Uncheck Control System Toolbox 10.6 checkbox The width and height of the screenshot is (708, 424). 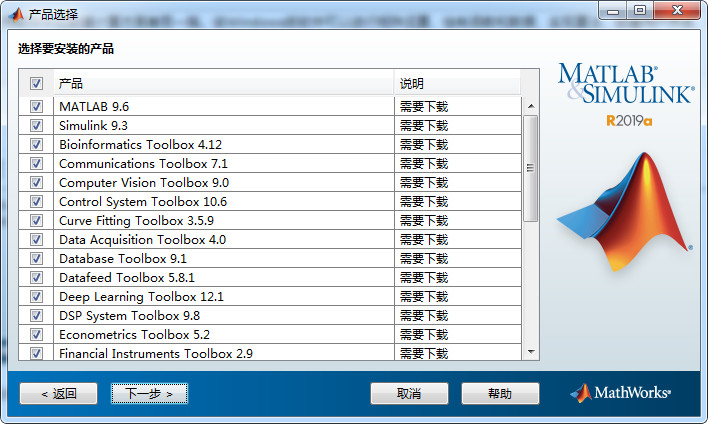click(36, 201)
